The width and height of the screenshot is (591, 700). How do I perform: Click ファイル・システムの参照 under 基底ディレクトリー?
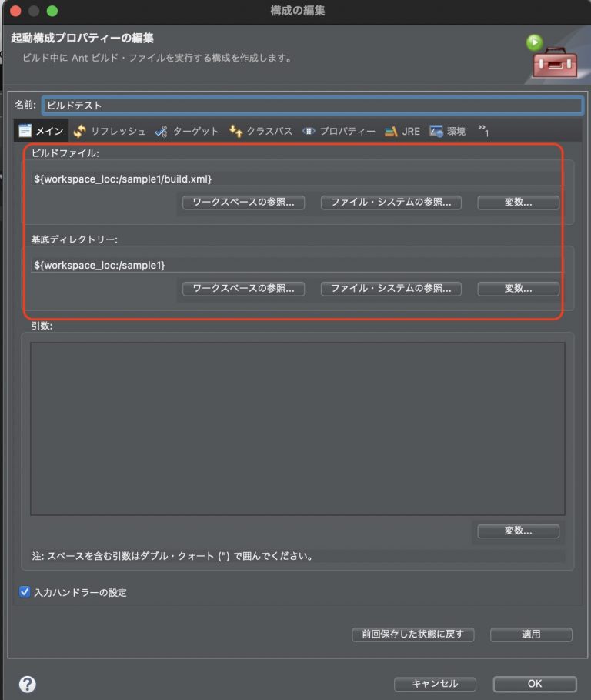click(x=391, y=288)
